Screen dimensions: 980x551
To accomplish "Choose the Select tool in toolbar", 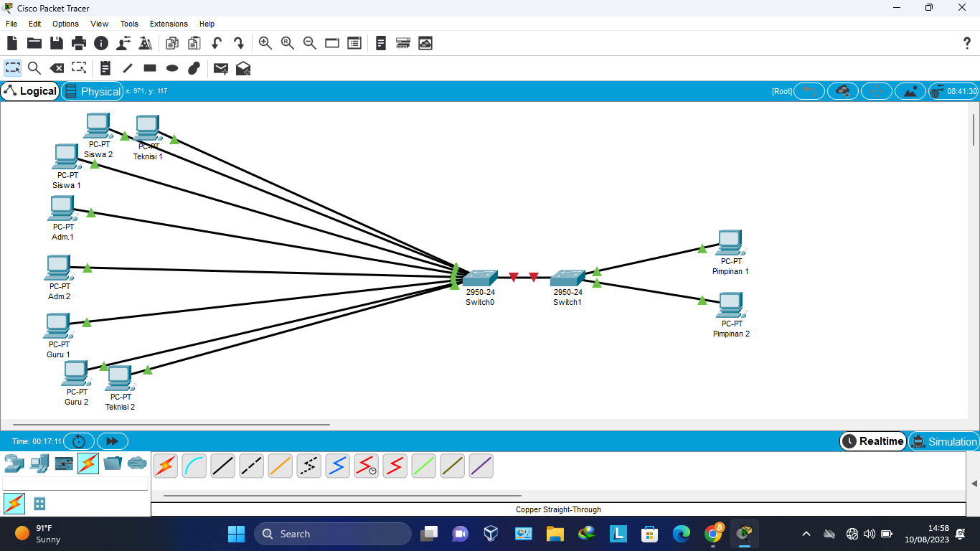I will [x=12, y=68].
